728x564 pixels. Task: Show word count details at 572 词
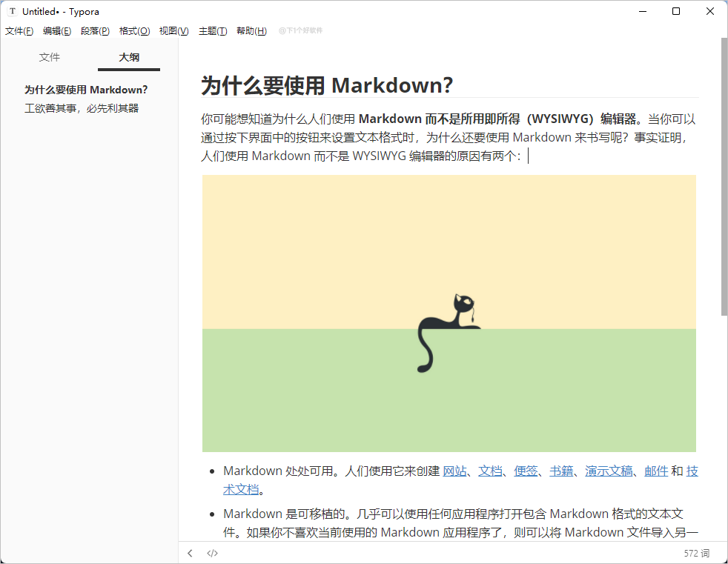(696, 553)
